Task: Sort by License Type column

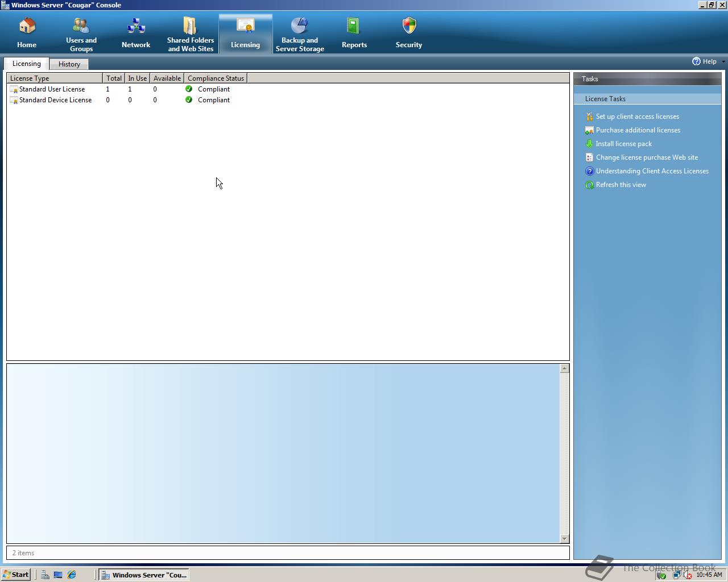Action: (x=55, y=78)
